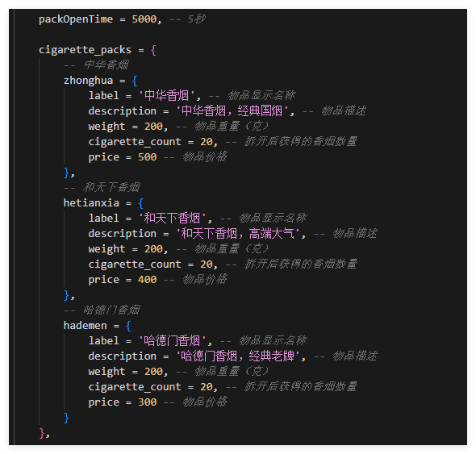Viewport: 476px width, 454px height.
Task: Click the hetianxia key name
Action: (x=91, y=203)
